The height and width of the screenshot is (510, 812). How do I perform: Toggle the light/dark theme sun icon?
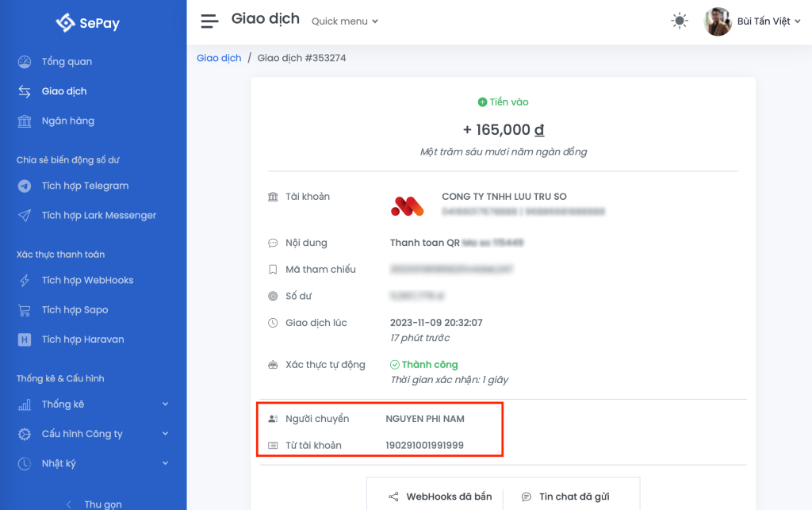[x=679, y=21]
